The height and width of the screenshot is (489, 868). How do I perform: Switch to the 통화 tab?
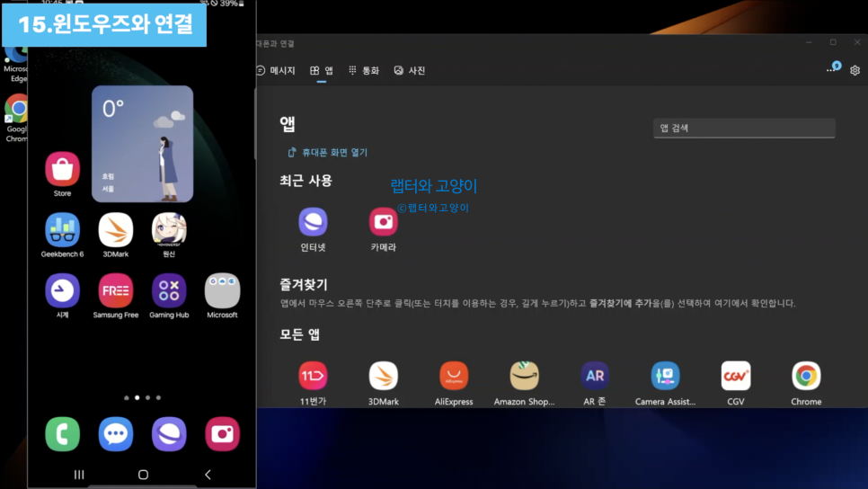coord(364,70)
